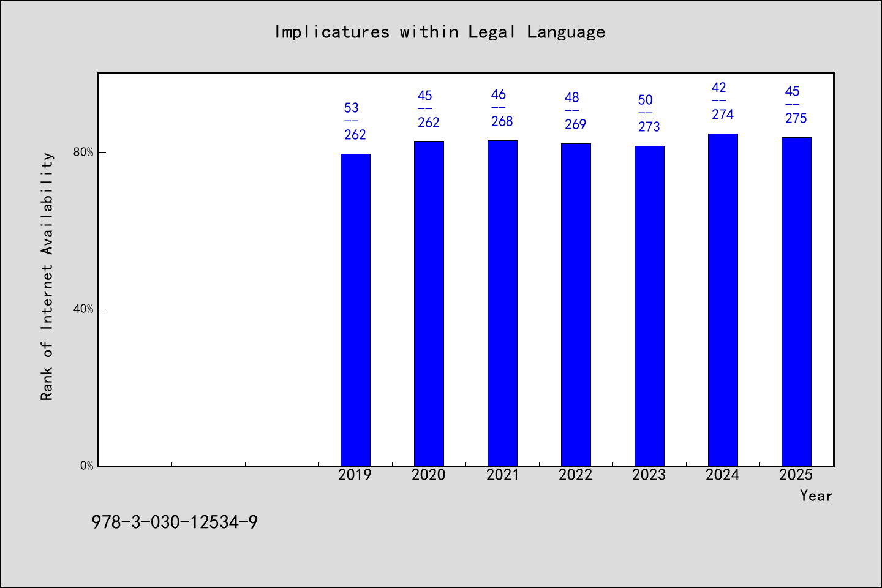Select the 2023 bar
The image size is (882, 588).
click(x=649, y=306)
